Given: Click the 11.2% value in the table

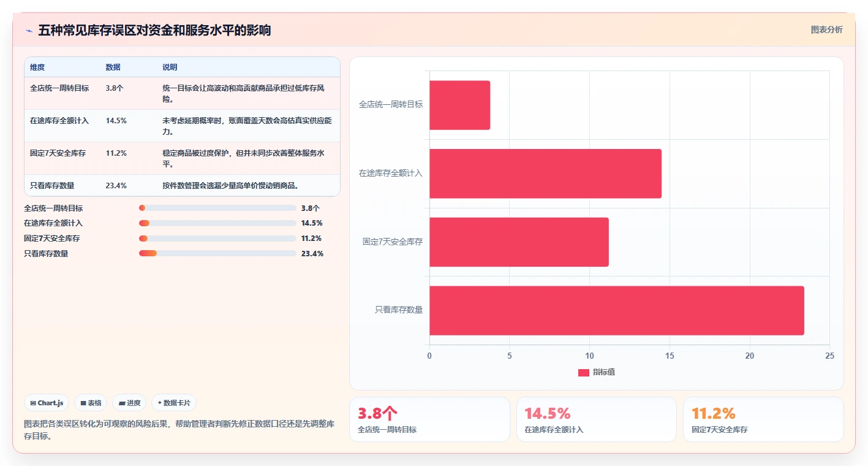Looking at the screenshot, I should point(116,153).
